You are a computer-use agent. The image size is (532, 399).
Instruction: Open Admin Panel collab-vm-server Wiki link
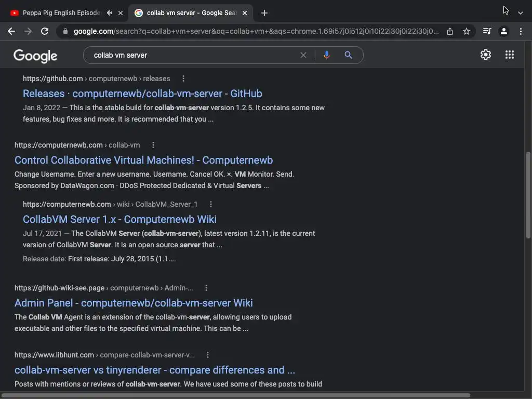pos(134,303)
